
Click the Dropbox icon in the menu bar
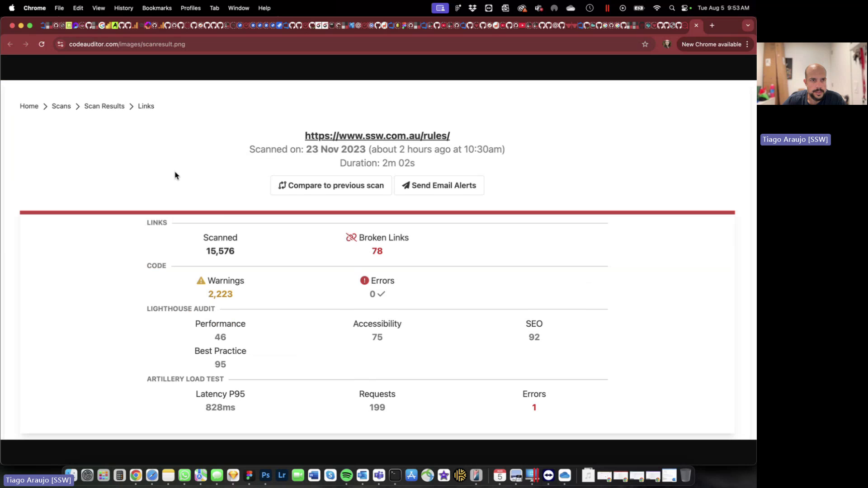click(472, 8)
